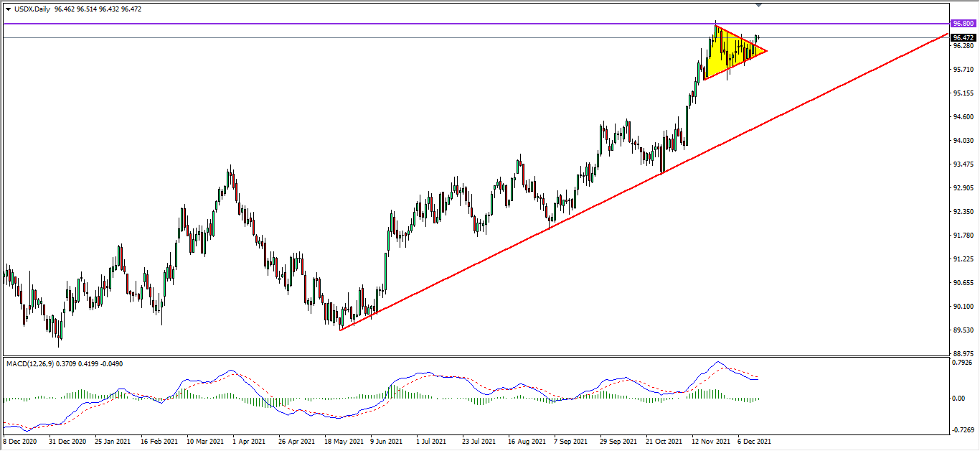980x451 pixels.
Task: Click the MACD 0.7926 scale value
Action: pyautogui.click(x=962, y=362)
